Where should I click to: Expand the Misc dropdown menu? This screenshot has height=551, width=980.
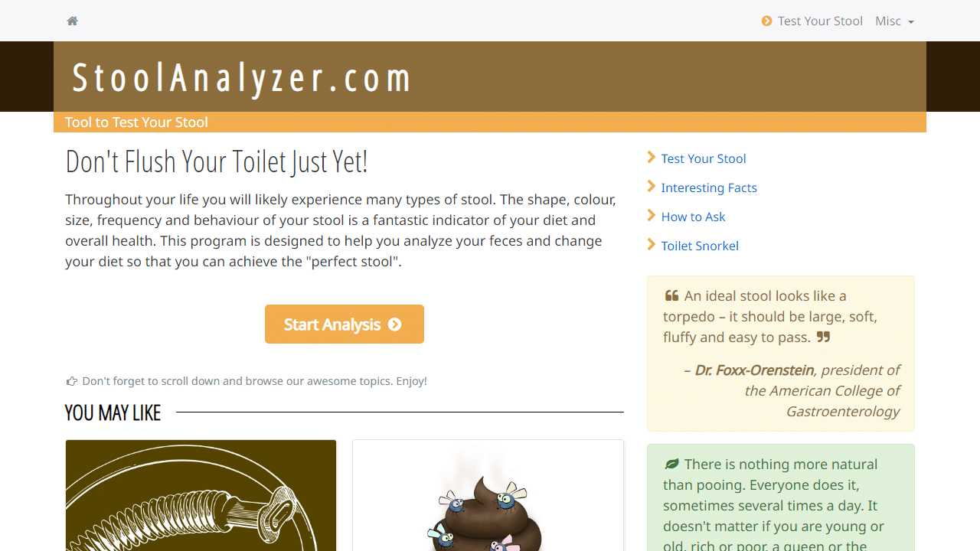pyautogui.click(x=894, y=21)
